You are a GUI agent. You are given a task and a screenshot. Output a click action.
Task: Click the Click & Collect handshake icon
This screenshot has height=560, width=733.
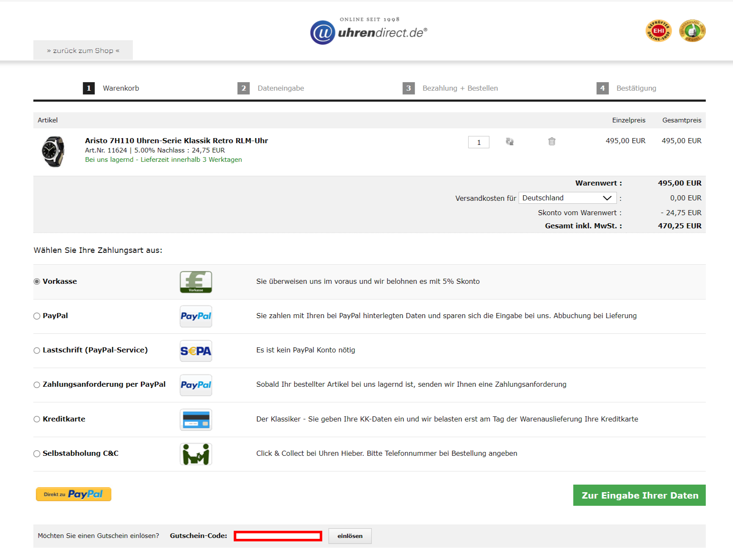[196, 454]
